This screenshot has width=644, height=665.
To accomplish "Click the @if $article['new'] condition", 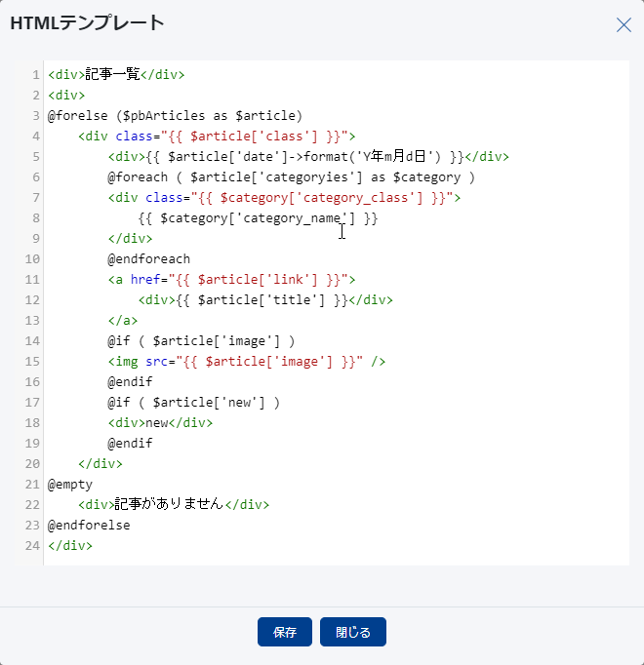I will [193, 403].
